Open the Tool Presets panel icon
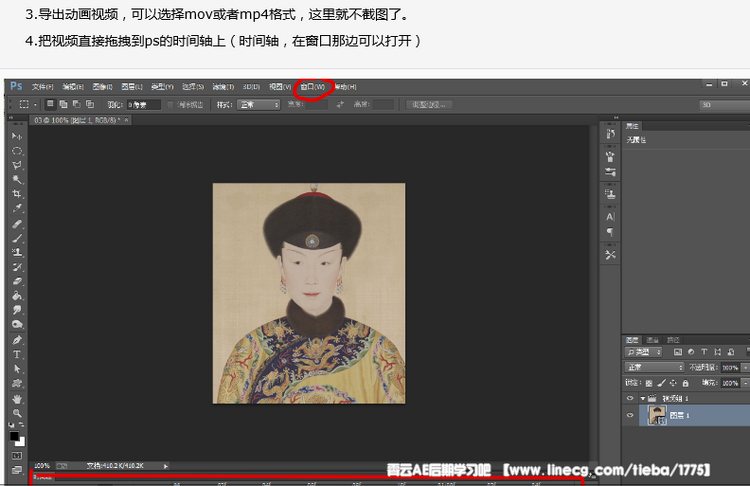The width and height of the screenshot is (750, 486). [610, 255]
